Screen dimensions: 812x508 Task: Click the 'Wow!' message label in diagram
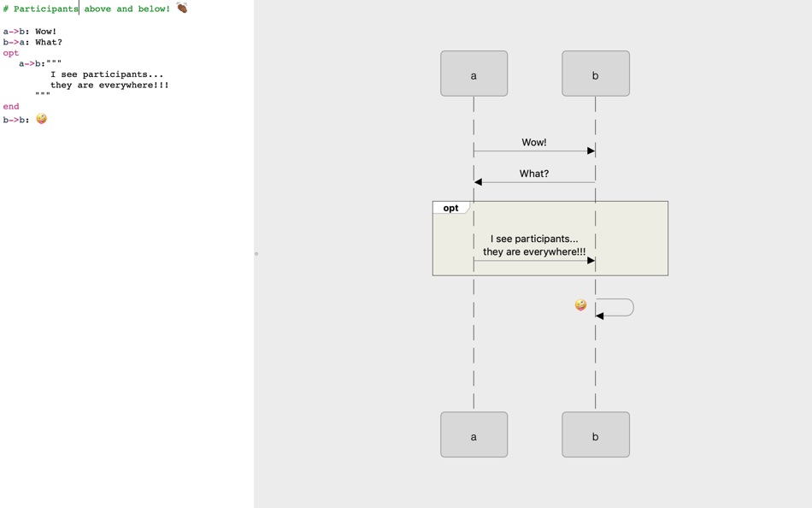pyautogui.click(x=534, y=142)
